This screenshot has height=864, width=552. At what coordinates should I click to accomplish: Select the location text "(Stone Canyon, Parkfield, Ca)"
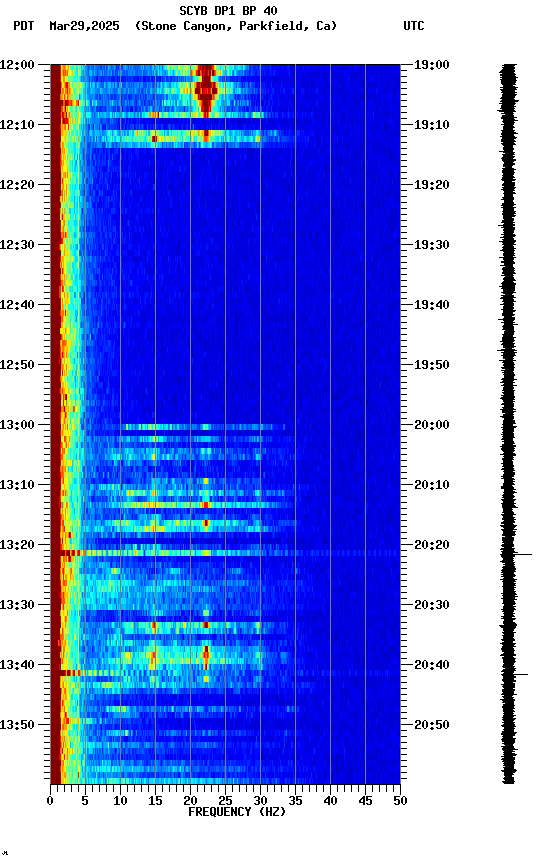pyautogui.click(x=236, y=26)
